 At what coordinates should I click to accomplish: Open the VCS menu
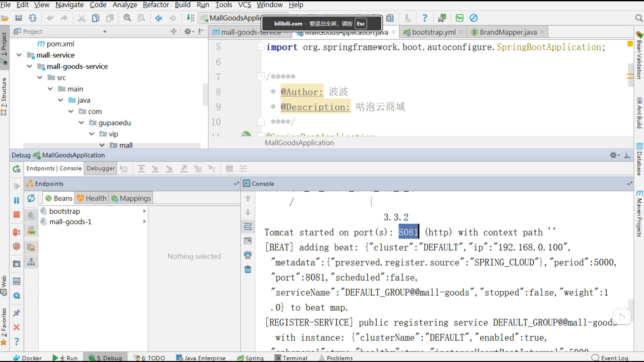point(245,5)
